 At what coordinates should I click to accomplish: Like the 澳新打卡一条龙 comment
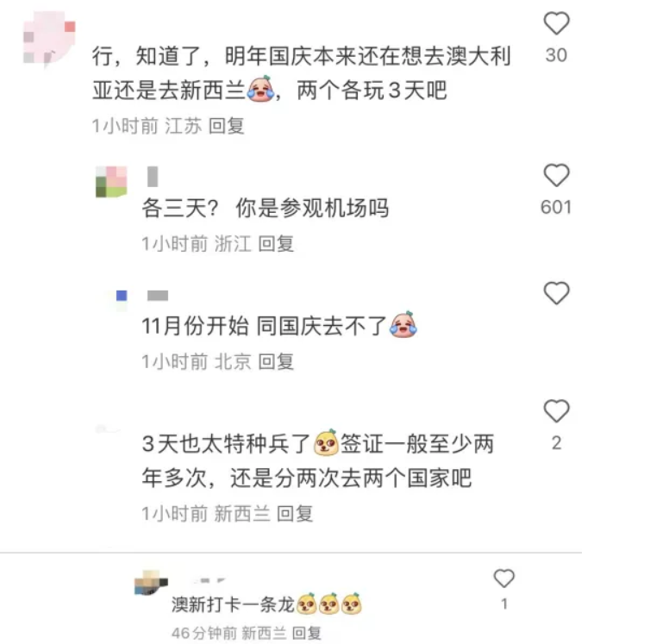503,578
